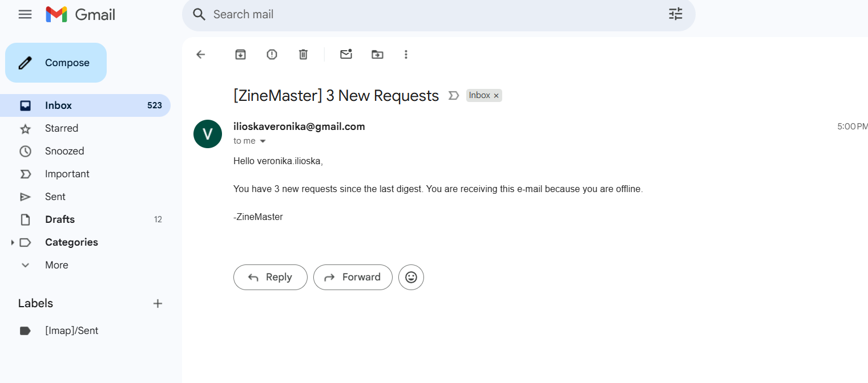Open the three-dot More options menu
Screen dimensions: 868x383
pos(406,54)
